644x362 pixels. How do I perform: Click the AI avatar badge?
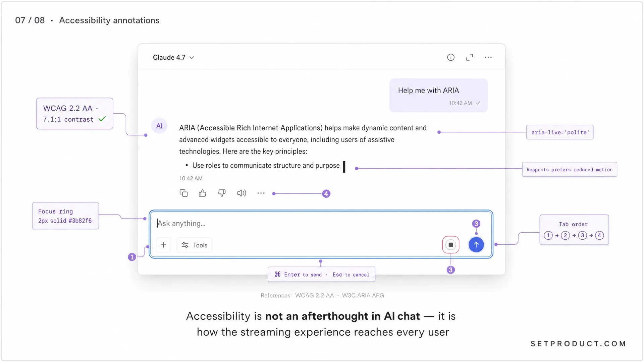click(x=159, y=126)
